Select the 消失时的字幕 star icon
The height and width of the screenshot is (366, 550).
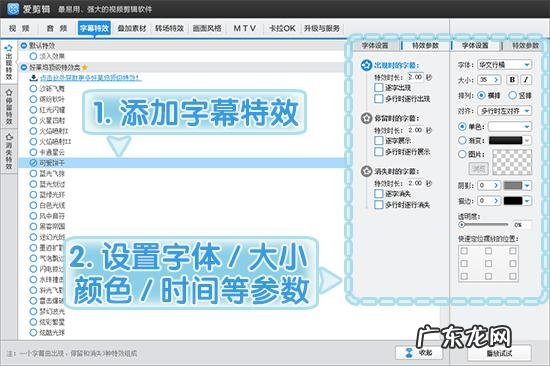click(366, 171)
